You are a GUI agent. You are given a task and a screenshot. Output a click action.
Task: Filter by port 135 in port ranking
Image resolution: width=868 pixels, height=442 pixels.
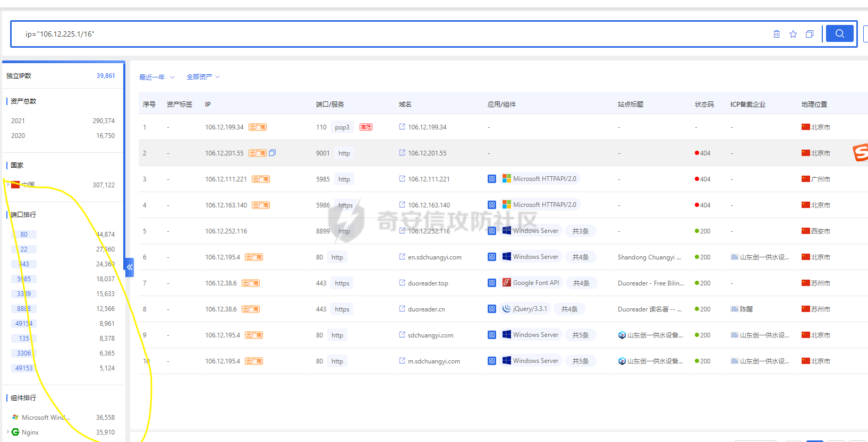point(24,338)
